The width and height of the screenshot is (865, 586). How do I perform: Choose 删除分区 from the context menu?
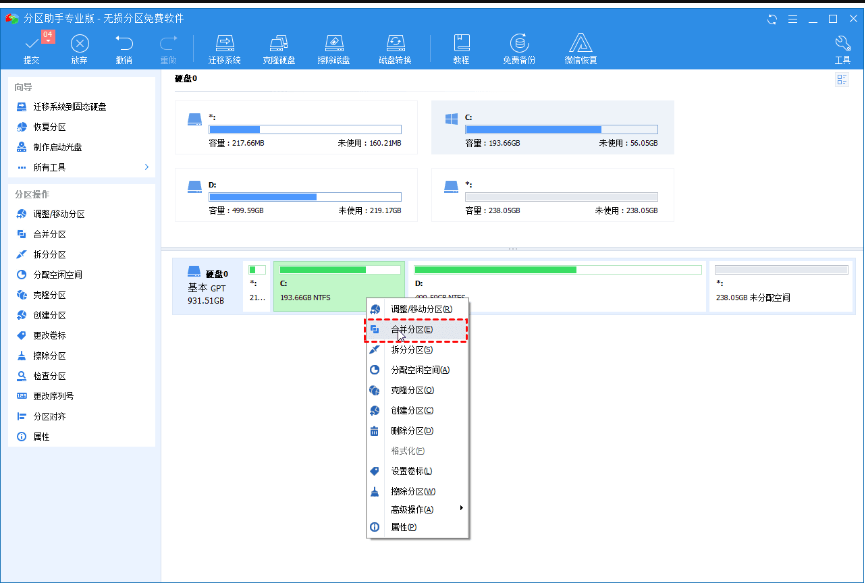[411, 430]
